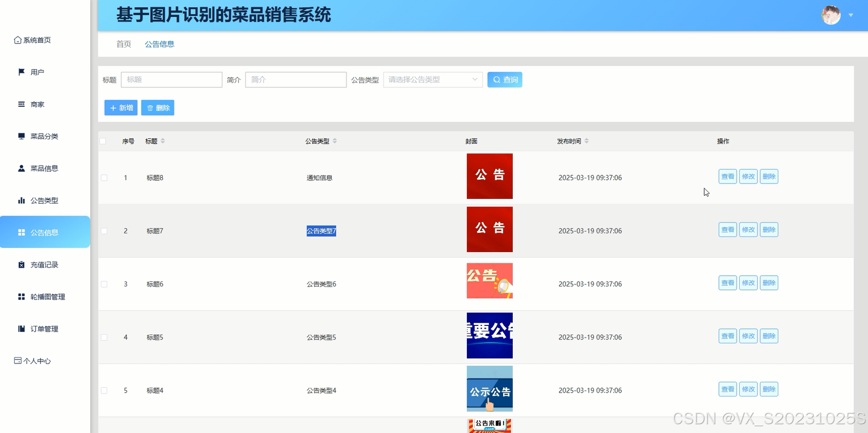
Task: Click the plus icon in 新增 button
Action: [x=113, y=108]
